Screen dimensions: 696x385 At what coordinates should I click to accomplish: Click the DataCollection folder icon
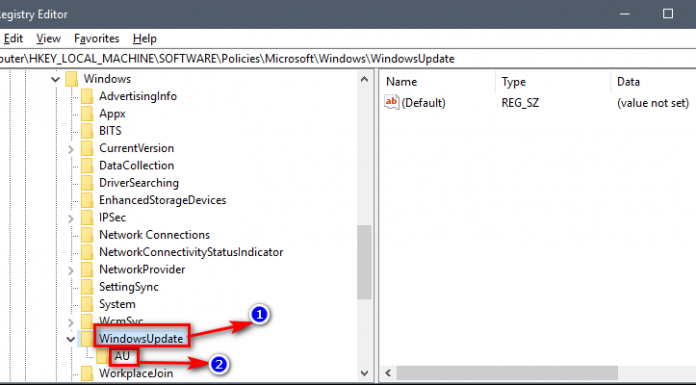click(87, 166)
